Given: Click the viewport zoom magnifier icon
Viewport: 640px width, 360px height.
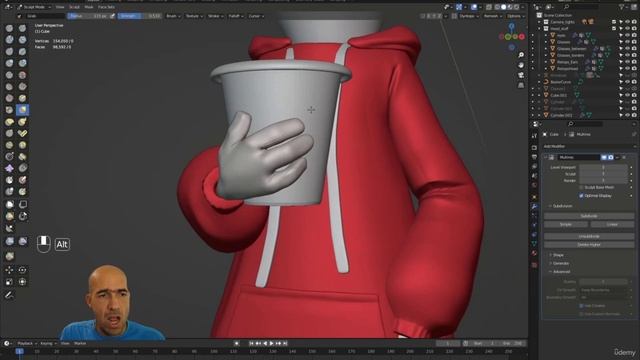Looking at the screenshot, I should point(521,55).
